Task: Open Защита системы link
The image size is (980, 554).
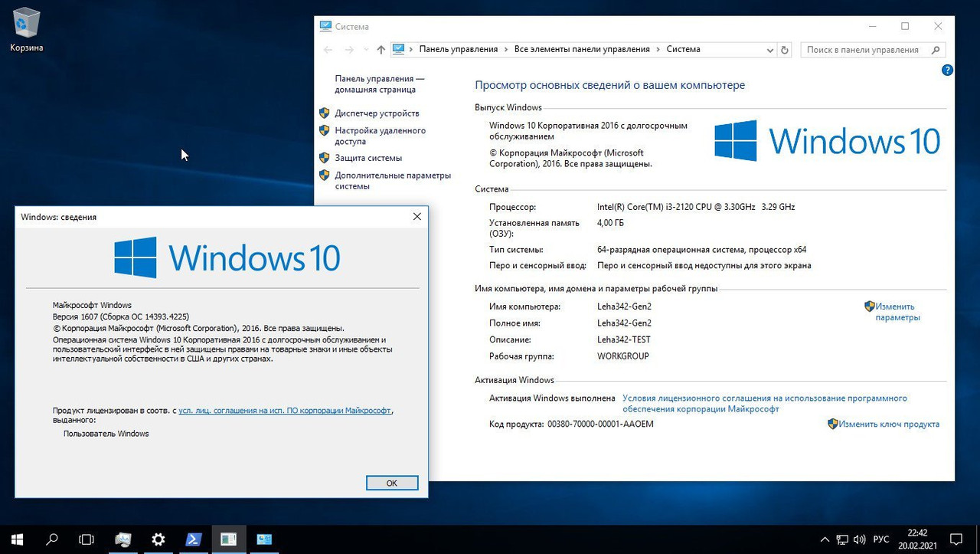Action: [x=368, y=158]
